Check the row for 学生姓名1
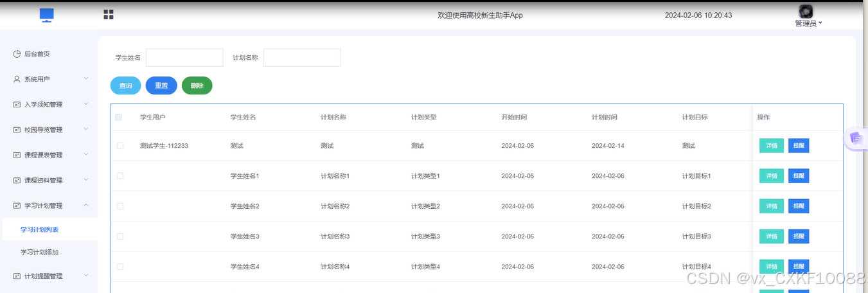The height and width of the screenshot is (293, 868). 120,176
